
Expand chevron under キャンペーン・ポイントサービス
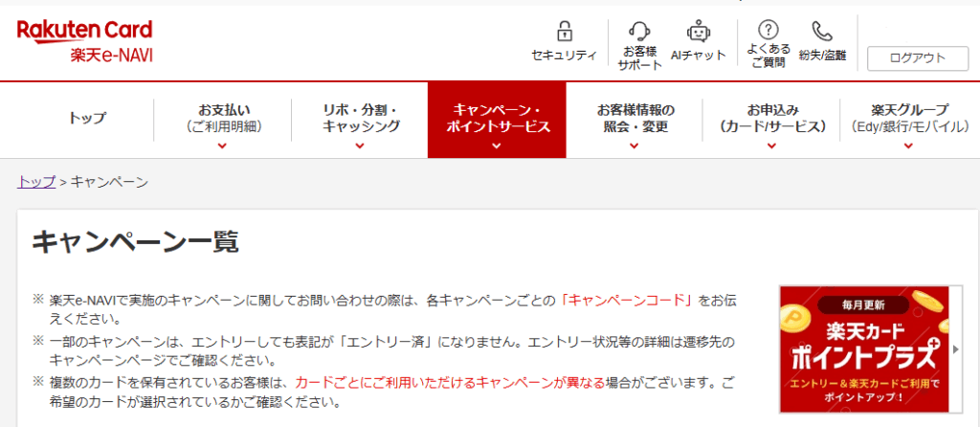[x=497, y=146]
